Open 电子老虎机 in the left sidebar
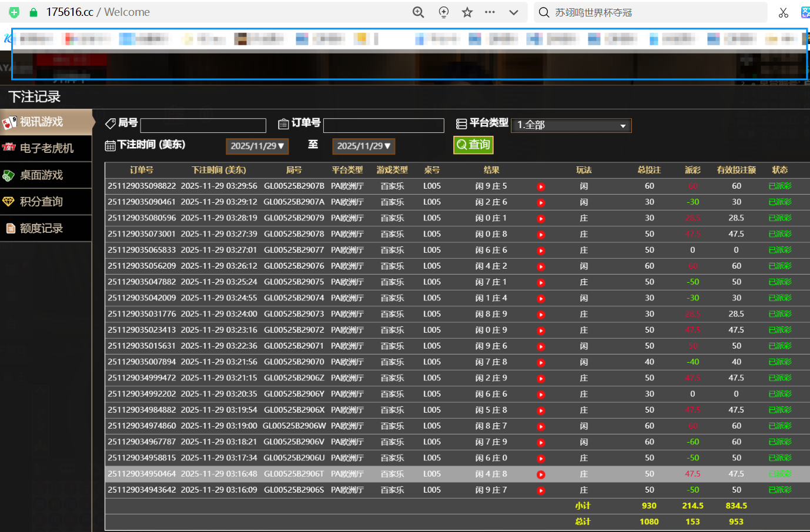810x532 pixels. click(x=46, y=148)
